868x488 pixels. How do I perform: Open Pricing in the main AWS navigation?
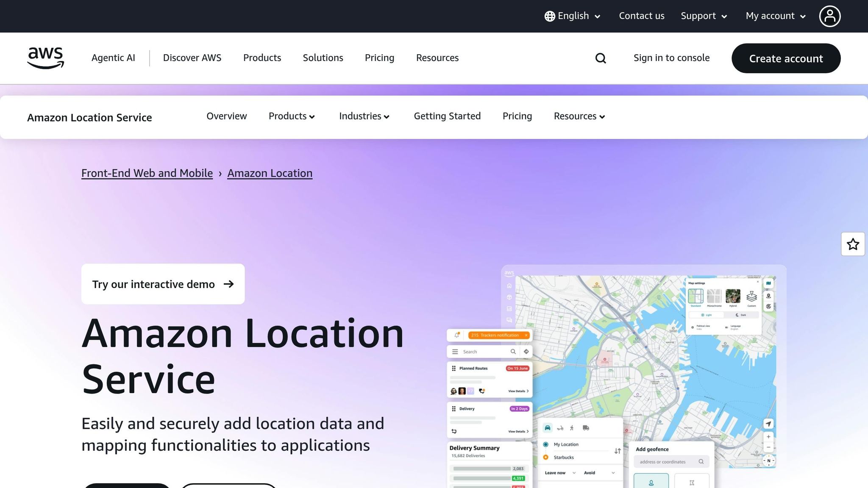379,58
